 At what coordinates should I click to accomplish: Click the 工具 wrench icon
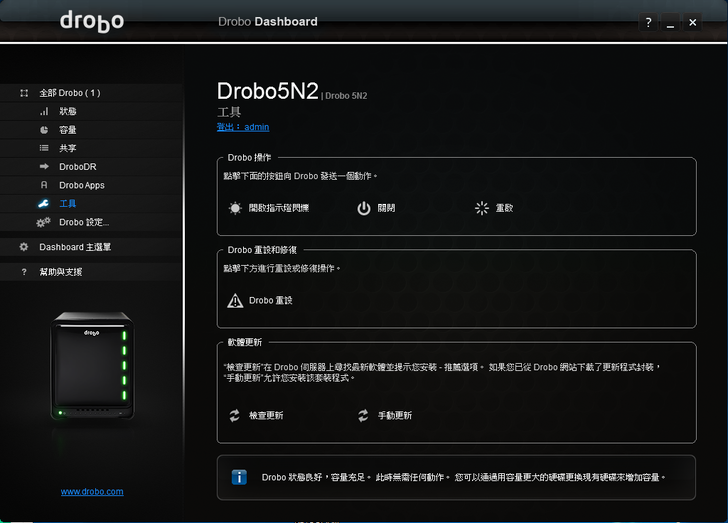[x=44, y=203]
